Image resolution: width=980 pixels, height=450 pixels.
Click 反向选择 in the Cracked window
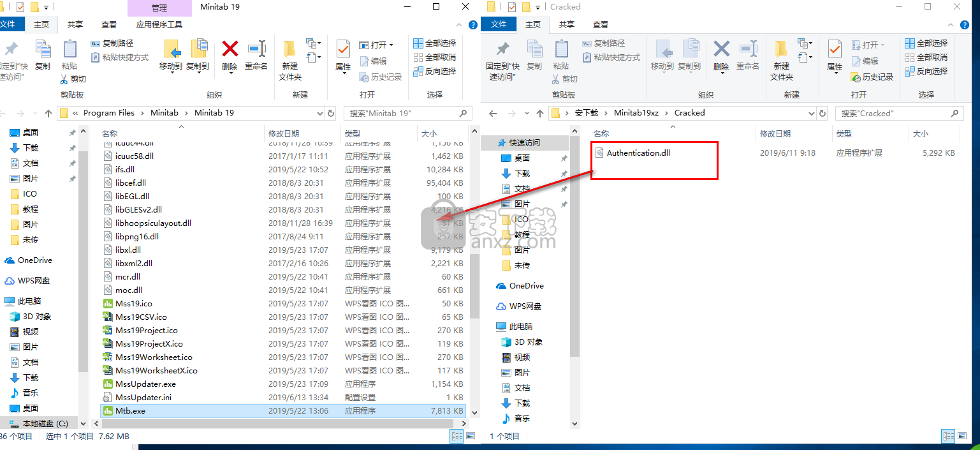[x=926, y=71]
